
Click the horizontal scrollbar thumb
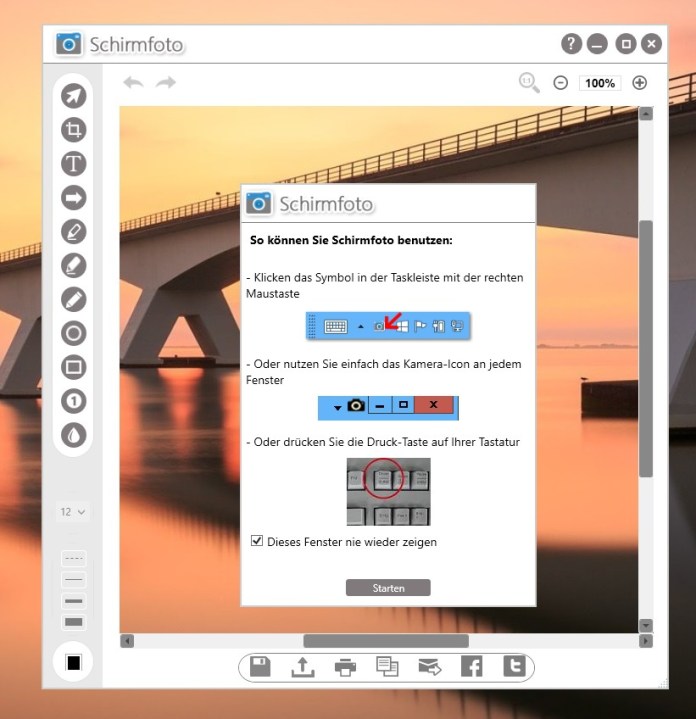coord(385,640)
